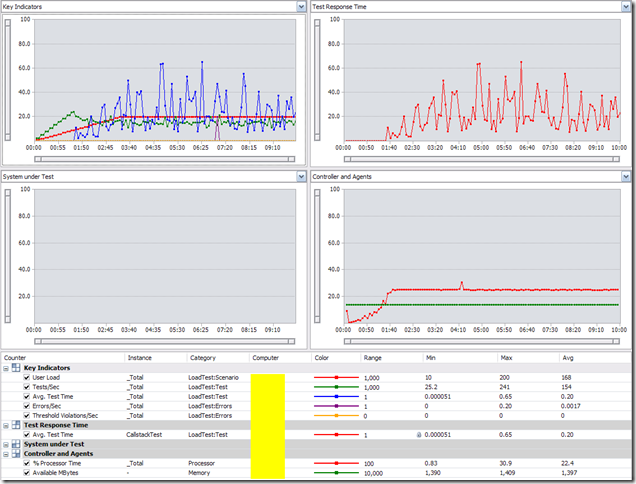The width and height of the screenshot is (636, 484).
Task: Click the Min column header
Action: point(431,358)
